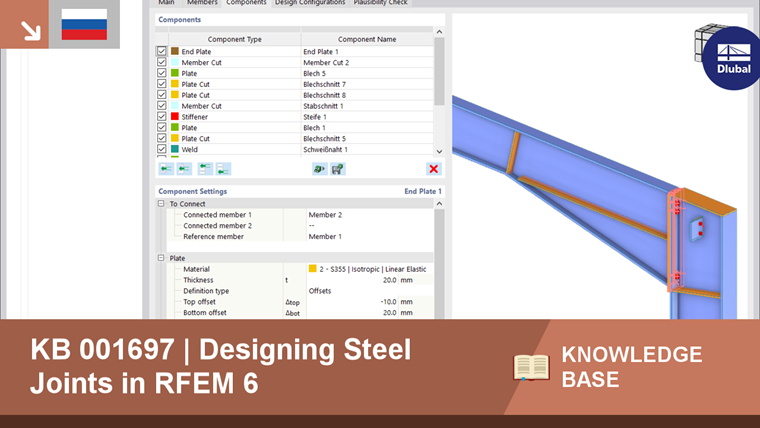The height and width of the screenshot is (428, 760).
Task: Uncheck the Member Cut 2 checkbox
Action: [x=161, y=62]
